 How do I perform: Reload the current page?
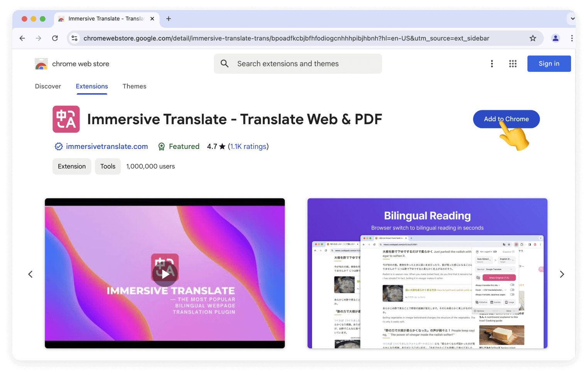[x=55, y=38]
